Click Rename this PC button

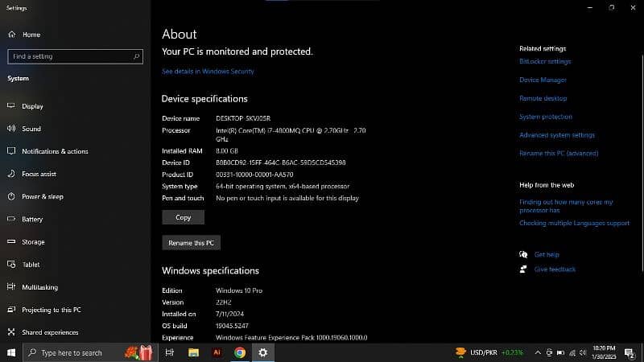pos(191,242)
